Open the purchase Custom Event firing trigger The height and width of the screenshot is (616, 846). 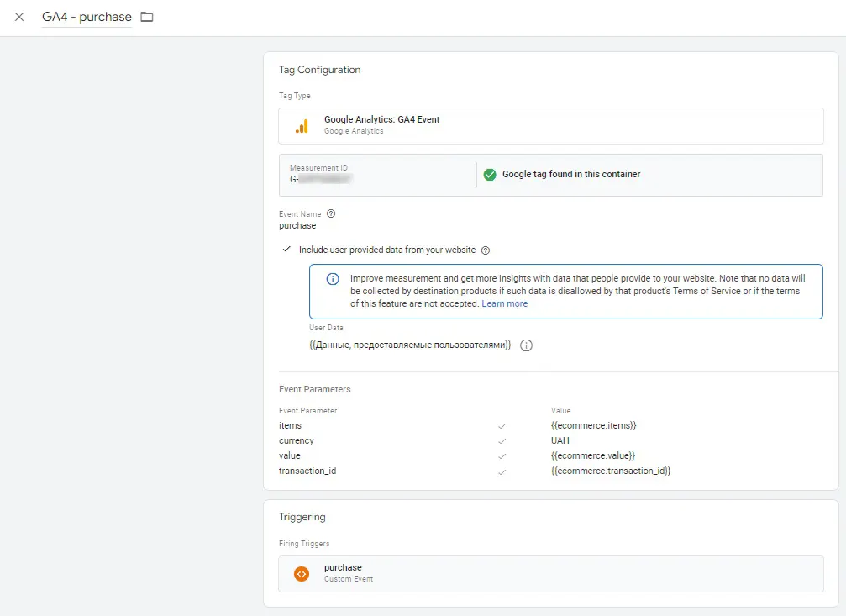[x=551, y=574]
